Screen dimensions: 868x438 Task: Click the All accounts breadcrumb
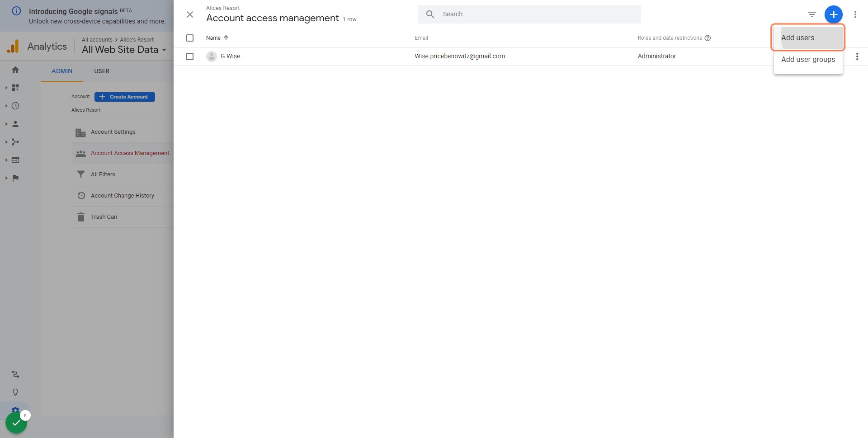click(97, 40)
